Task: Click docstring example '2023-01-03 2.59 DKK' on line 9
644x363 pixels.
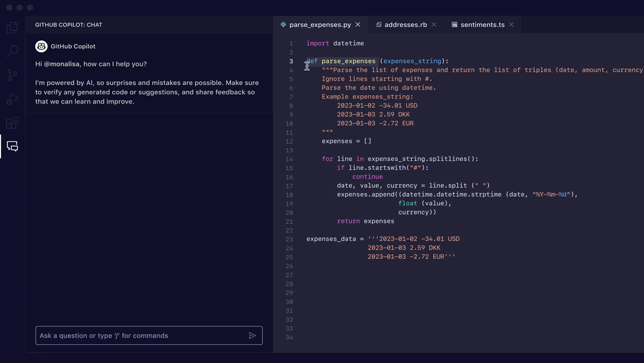Action: 373,115
